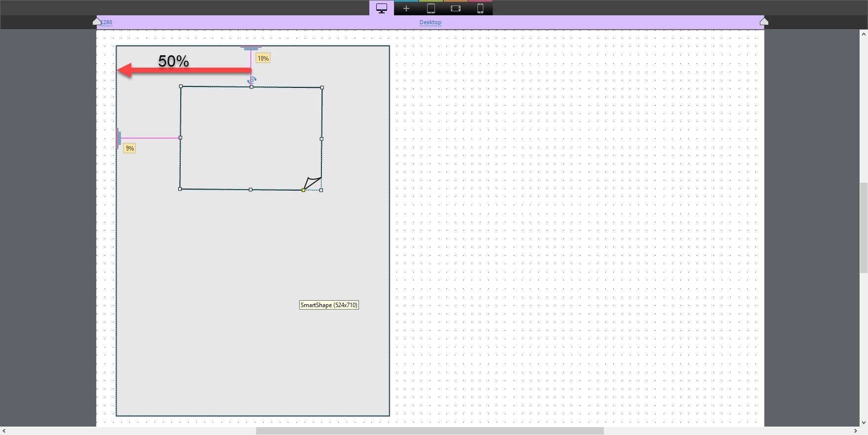The height and width of the screenshot is (435, 868).
Task: Click the bottom-right resize handle of the shape
Action: click(x=321, y=190)
